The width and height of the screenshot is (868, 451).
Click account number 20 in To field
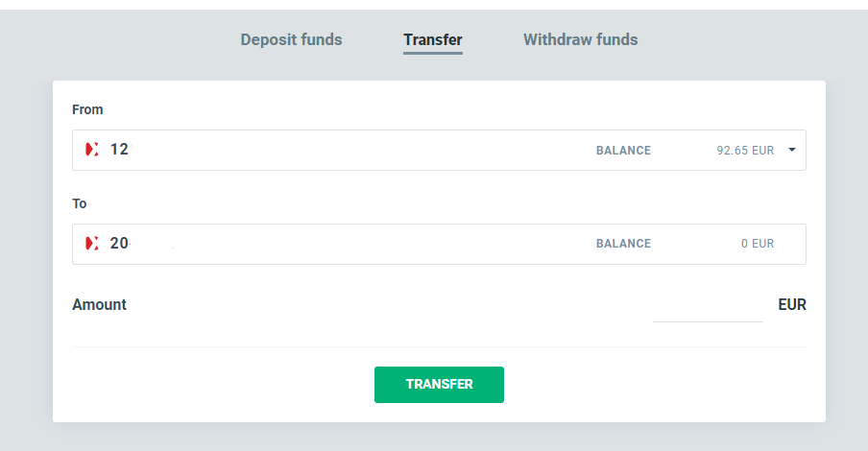[119, 244]
